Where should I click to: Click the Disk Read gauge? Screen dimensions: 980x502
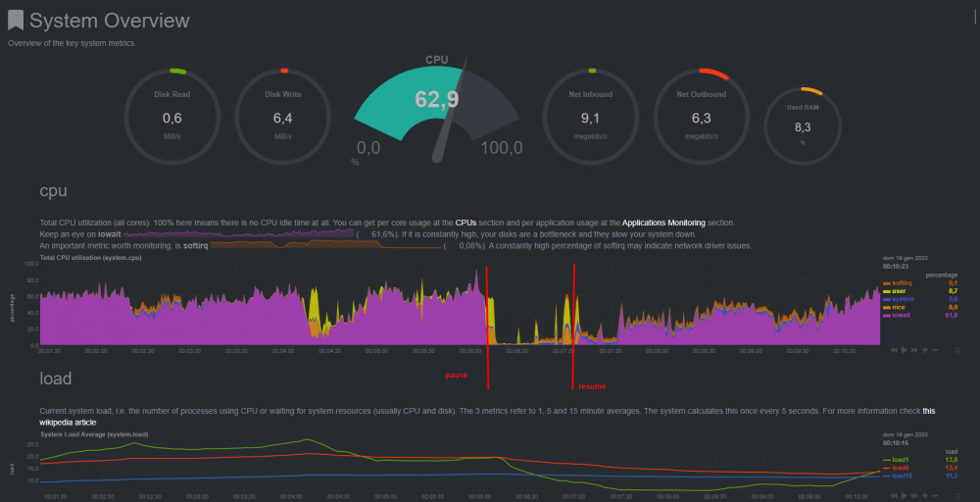coord(171,116)
